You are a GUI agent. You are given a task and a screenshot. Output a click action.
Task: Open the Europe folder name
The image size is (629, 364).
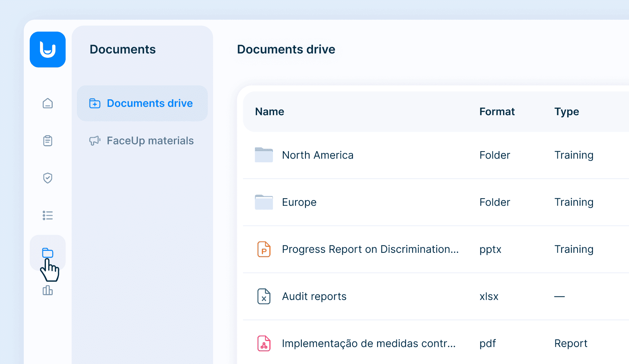[299, 202]
